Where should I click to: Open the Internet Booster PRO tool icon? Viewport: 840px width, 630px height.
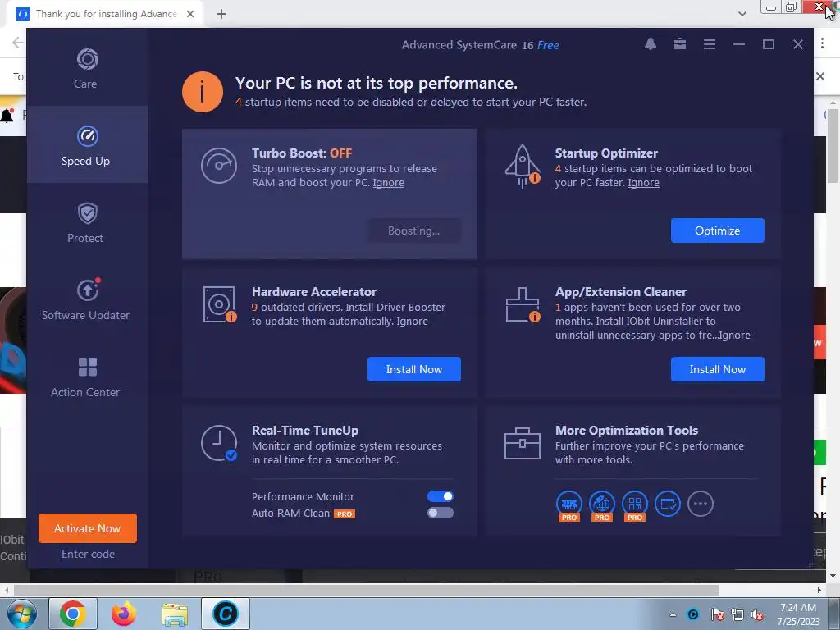point(602,504)
